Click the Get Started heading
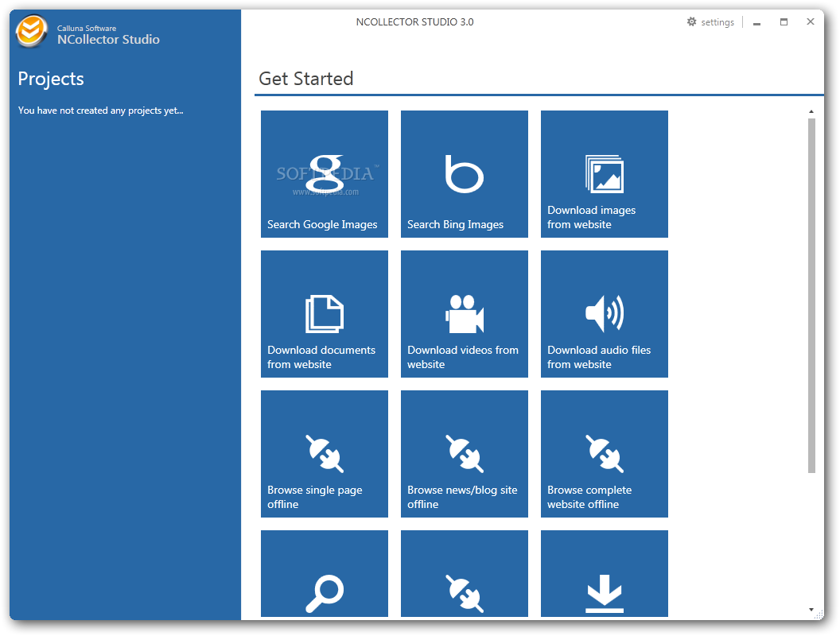The height and width of the screenshot is (636, 840). click(x=306, y=79)
